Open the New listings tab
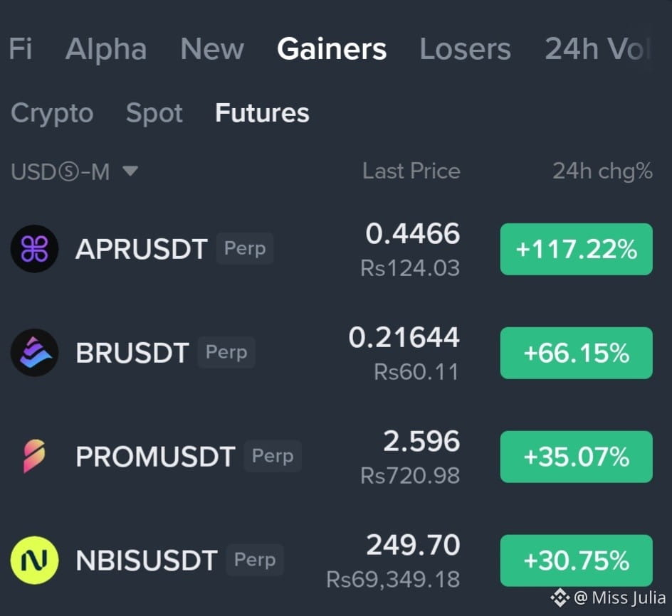Screen dimensions: 672x616 212,49
